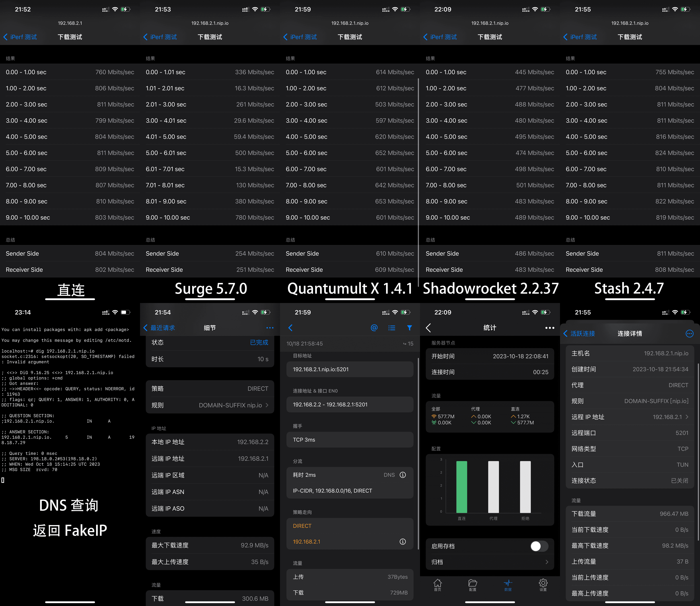Go back to 最近请求 in Surge
The image size is (700, 606).
pyautogui.click(x=159, y=328)
